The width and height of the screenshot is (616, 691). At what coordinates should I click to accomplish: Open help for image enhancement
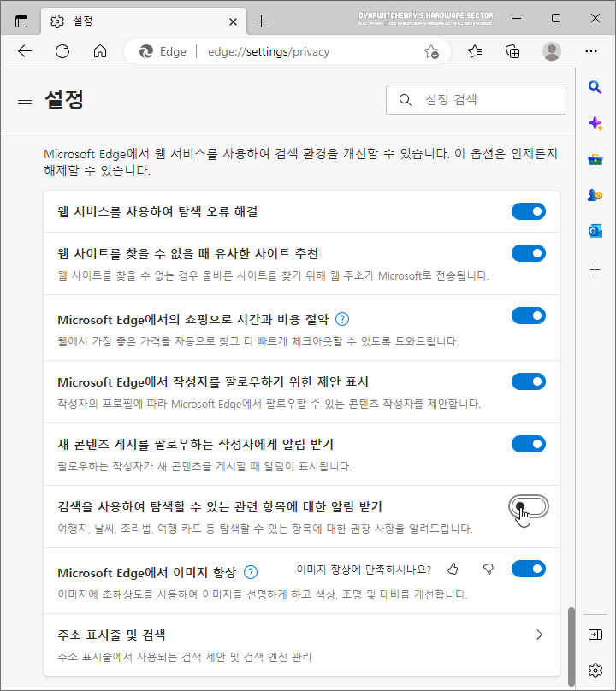[251, 572]
